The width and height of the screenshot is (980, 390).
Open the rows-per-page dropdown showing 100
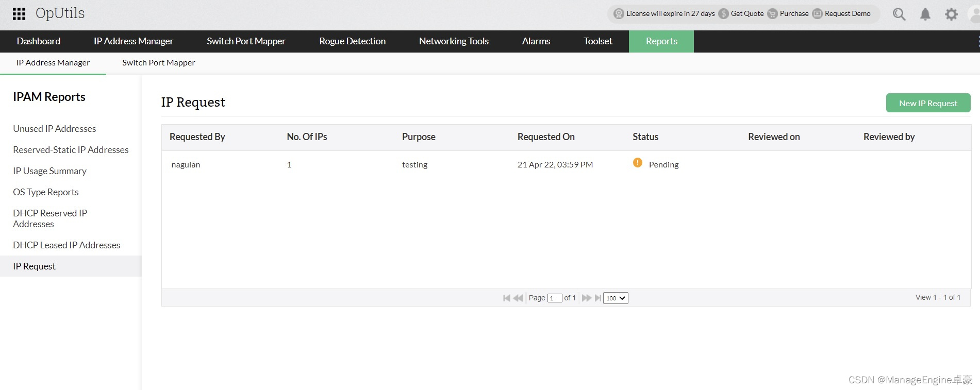pyautogui.click(x=616, y=298)
